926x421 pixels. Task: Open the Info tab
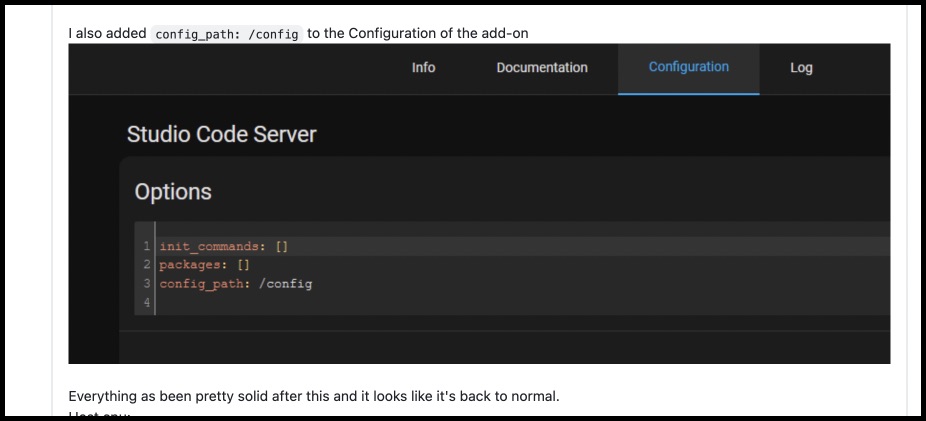click(x=423, y=68)
